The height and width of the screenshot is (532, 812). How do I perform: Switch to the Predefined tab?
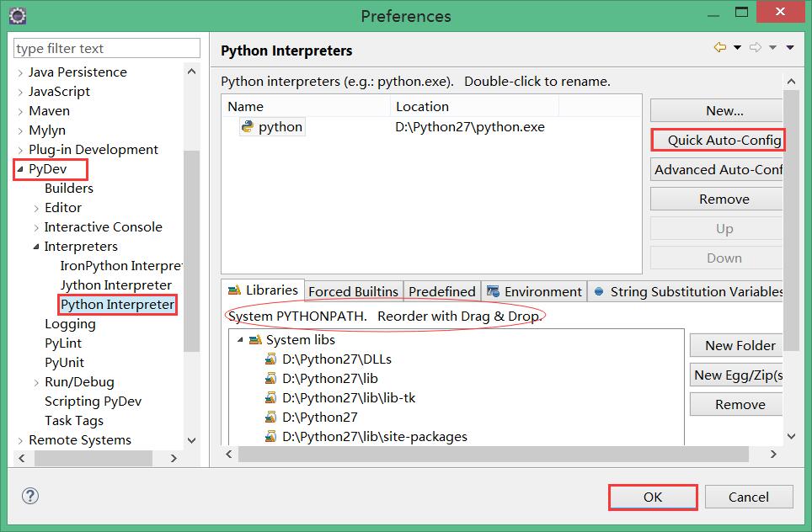coord(441,291)
